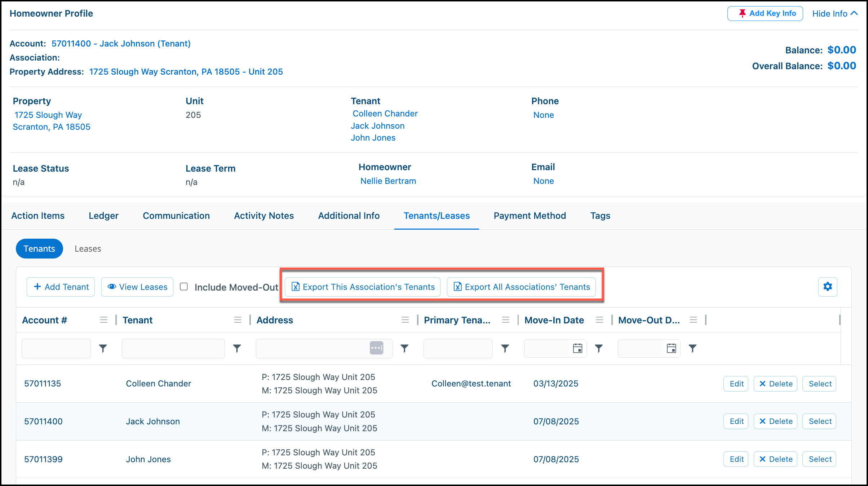Image resolution: width=868 pixels, height=486 pixels.
Task: Open the Move-In Date column menu icon
Action: pos(599,320)
